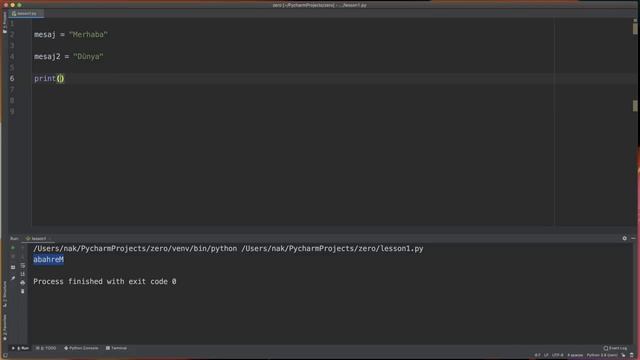This screenshot has width=640, height=360.
Task: Click the Process finished with exit code 0 line
Action: coord(105,282)
